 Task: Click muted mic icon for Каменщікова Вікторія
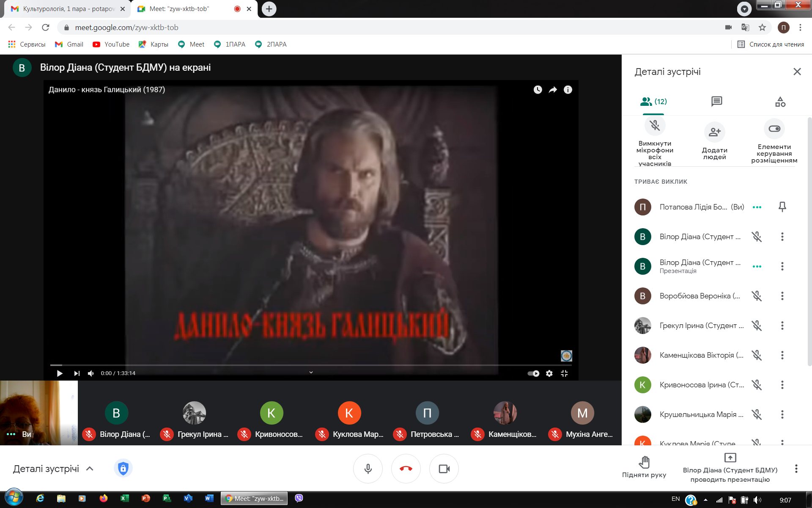(x=757, y=355)
